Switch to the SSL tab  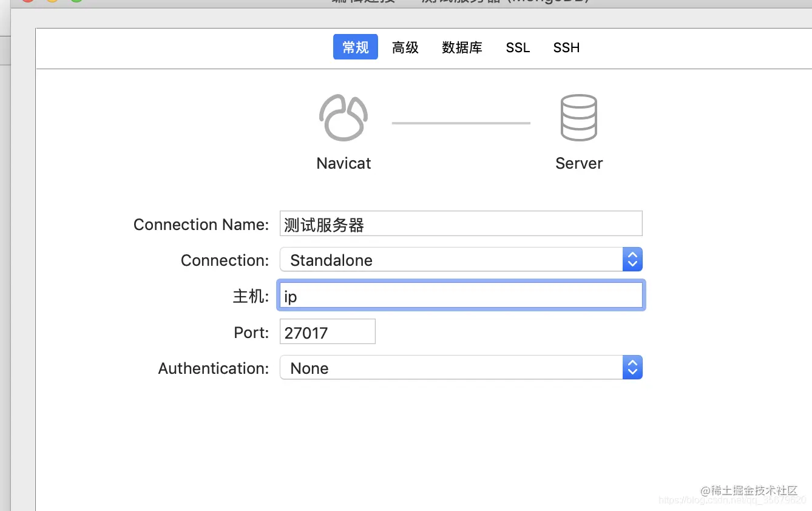point(518,47)
